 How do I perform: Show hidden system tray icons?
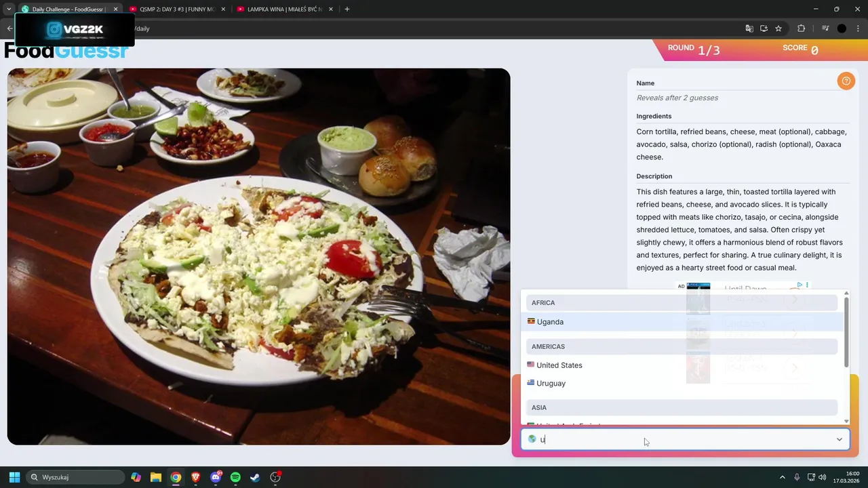click(x=782, y=477)
